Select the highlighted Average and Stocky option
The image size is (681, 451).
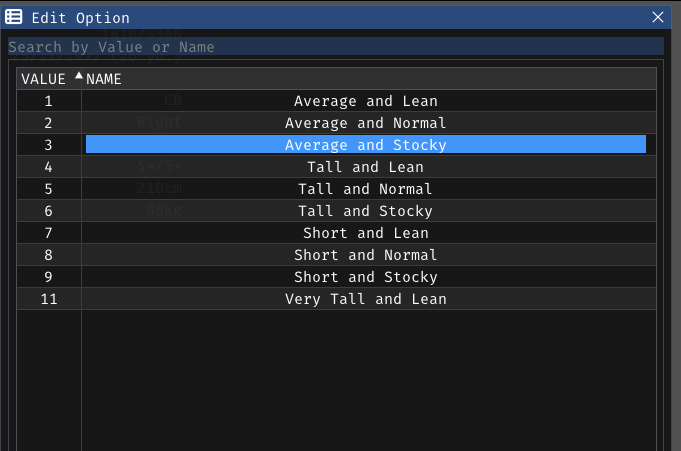click(x=366, y=145)
